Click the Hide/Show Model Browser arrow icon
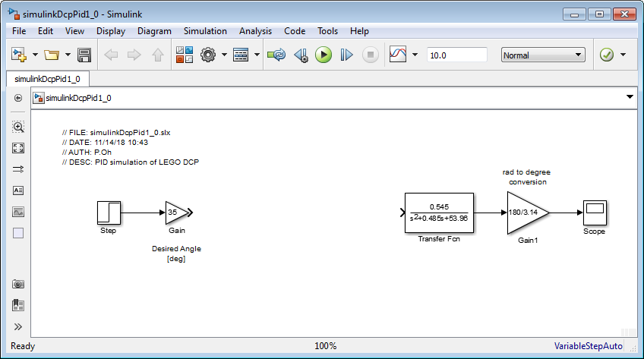This screenshot has height=359, width=644. [x=18, y=98]
